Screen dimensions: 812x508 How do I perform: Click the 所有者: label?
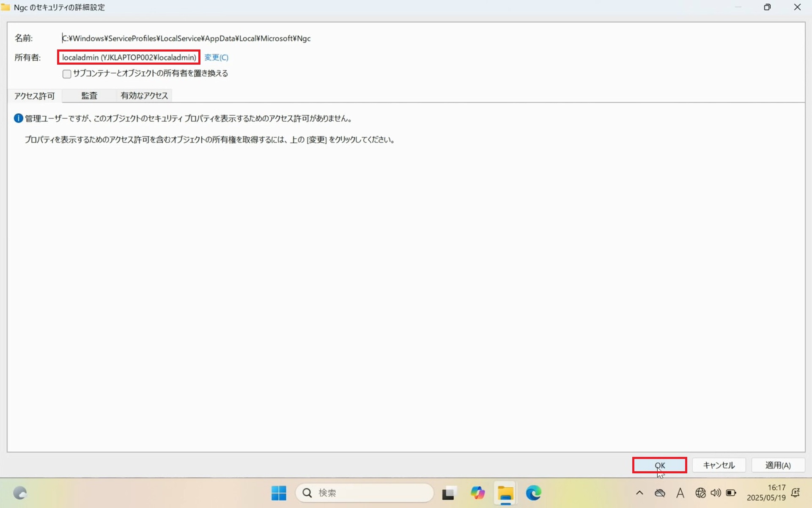28,58
